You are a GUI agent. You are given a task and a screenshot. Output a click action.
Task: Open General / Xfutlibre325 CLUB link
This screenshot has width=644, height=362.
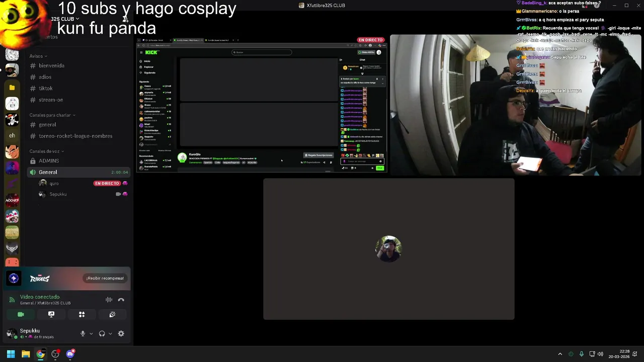tap(45, 303)
